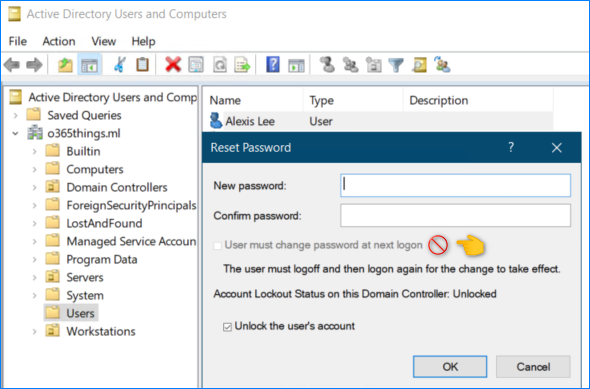This screenshot has height=389, width=590.
Task: Expand the System container
Action: point(35,295)
